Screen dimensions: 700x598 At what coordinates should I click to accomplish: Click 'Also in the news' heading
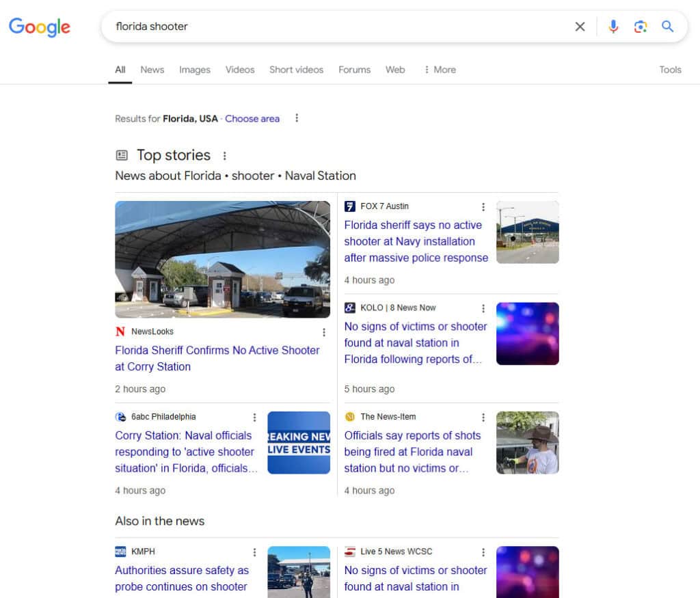160,521
